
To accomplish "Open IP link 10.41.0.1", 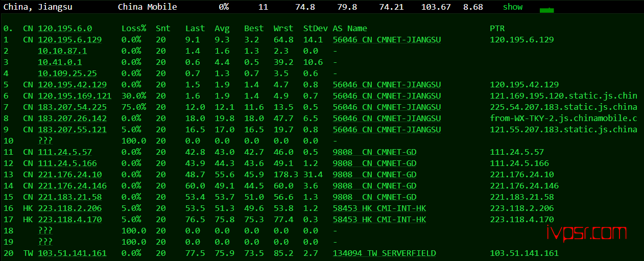I will (60, 62).
